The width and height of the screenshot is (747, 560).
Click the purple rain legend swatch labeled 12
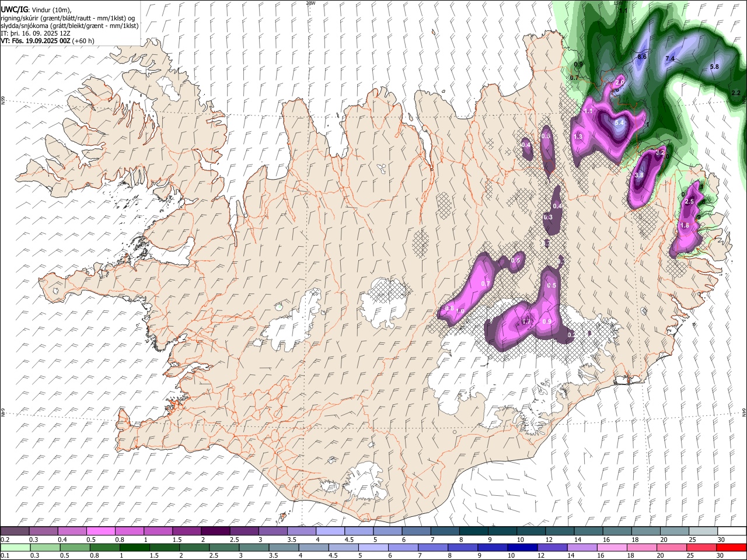[x=552, y=547]
